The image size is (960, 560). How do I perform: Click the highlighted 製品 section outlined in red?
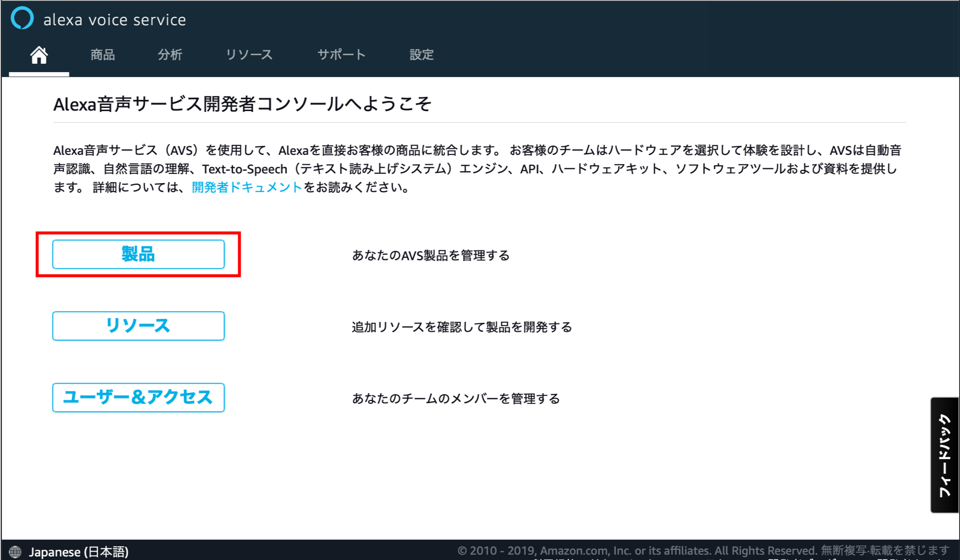coord(138,254)
